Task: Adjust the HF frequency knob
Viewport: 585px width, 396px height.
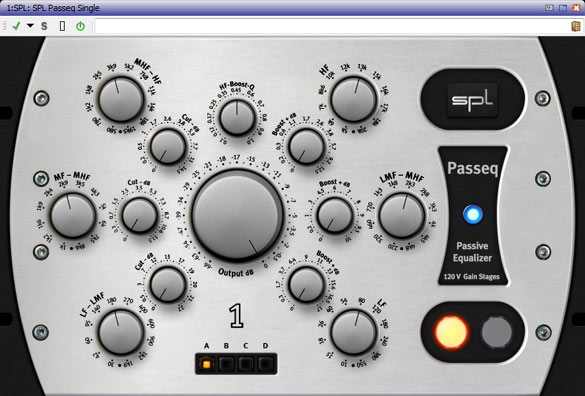Action: pyautogui.click(x=353, y=99)
